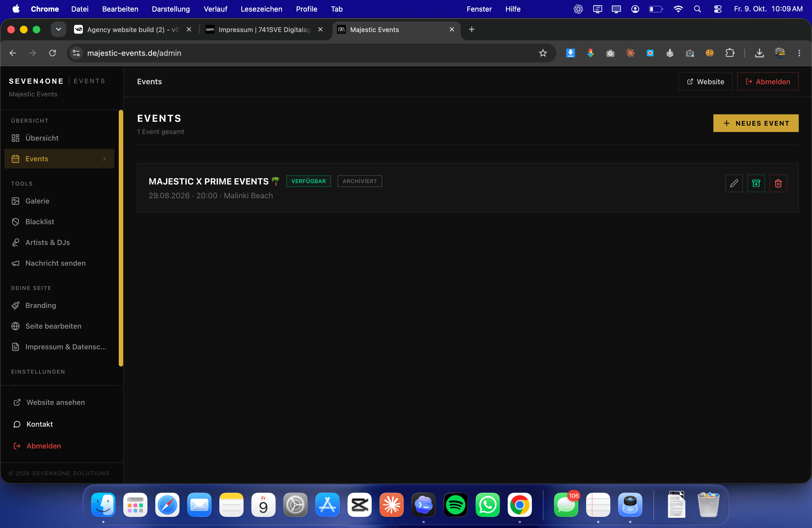Open the Galerie section in sidebar

[59, 201]
